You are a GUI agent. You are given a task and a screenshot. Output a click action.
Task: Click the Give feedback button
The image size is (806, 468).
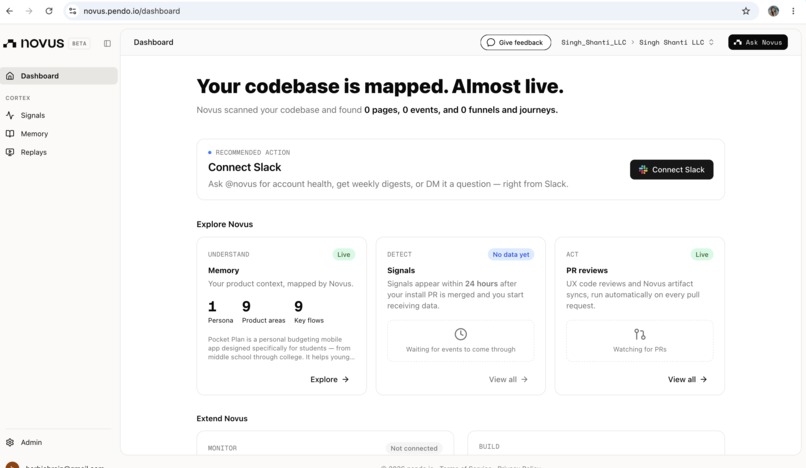pos(516,42)
